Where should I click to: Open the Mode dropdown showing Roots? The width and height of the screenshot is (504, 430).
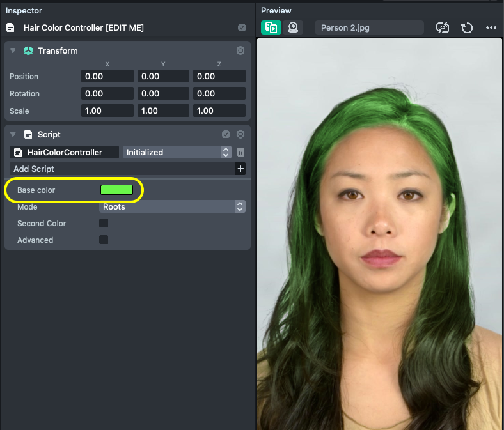coord(173,206)
